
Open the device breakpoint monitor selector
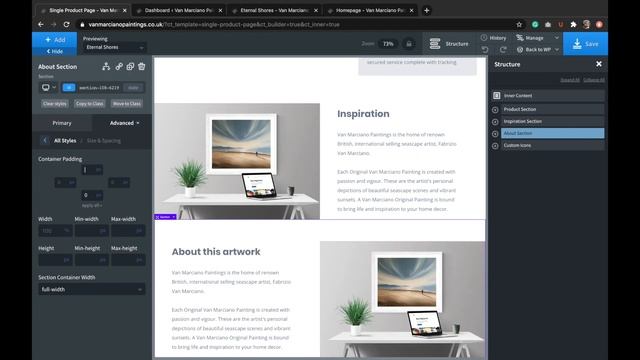[x=48, y=87]
